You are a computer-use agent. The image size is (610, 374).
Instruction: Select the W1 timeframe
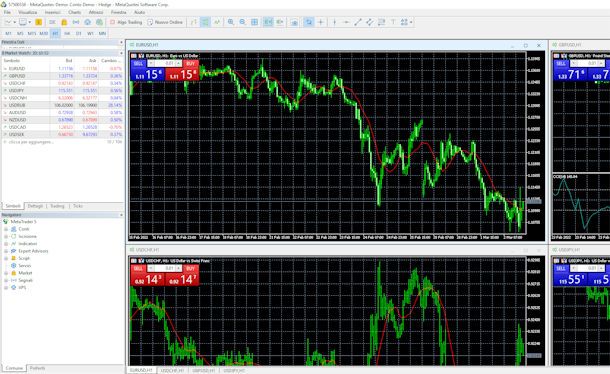coord(90,33)
